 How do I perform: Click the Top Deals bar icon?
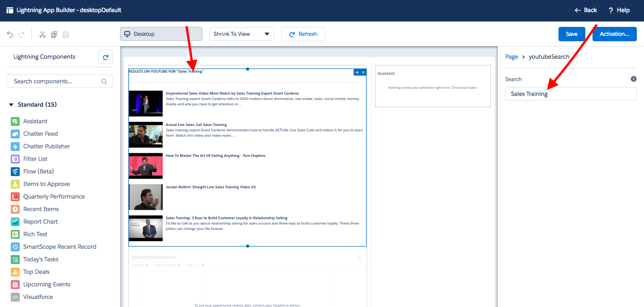tap(15, 272)
